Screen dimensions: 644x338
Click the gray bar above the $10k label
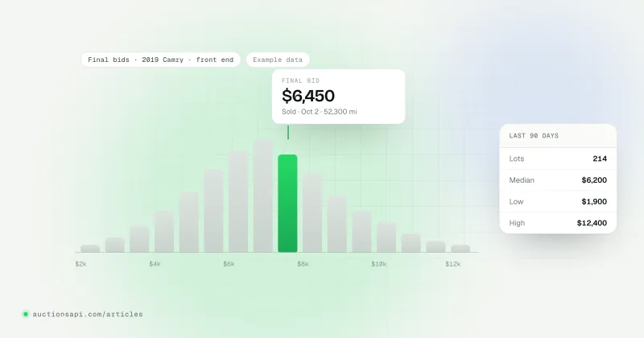[386, 237]
